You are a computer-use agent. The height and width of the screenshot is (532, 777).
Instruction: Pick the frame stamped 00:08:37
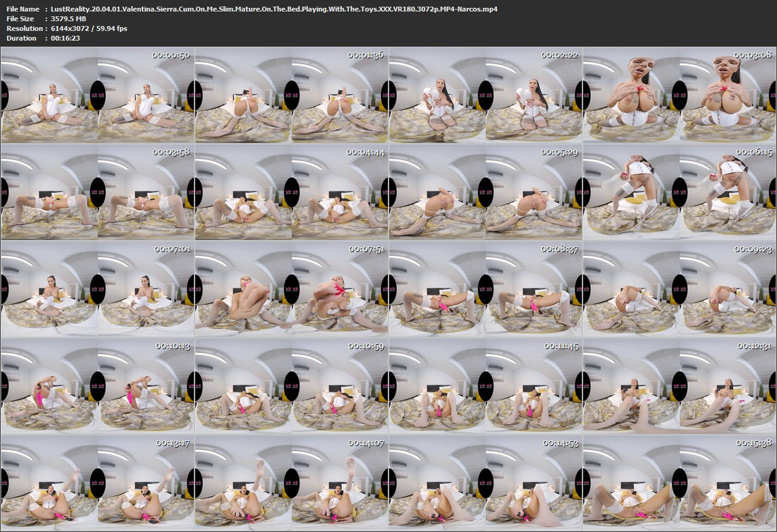pyautogui.click(x=485, y=289)
